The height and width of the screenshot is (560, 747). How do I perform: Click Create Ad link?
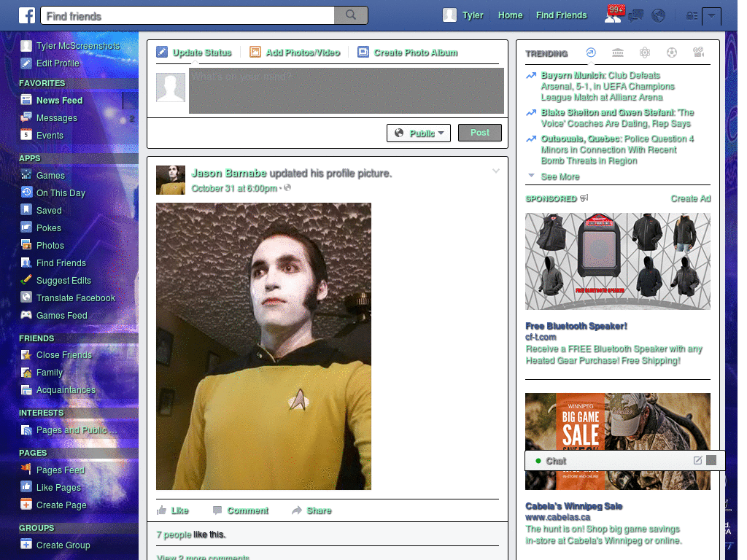[x=690, y=198]
